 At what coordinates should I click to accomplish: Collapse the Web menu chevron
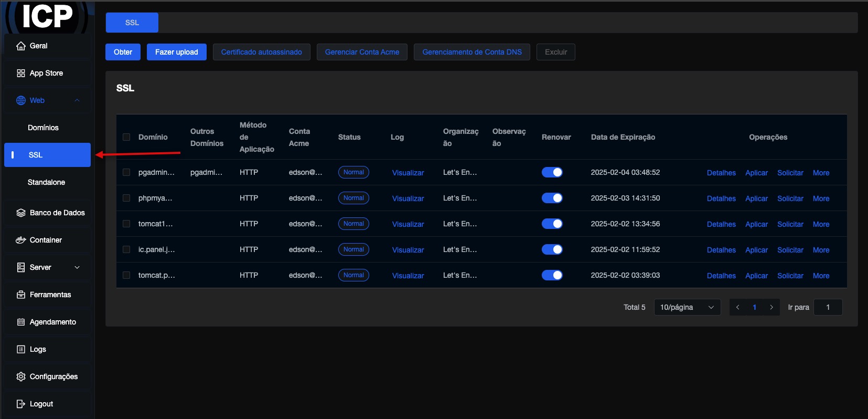[x=77, y=100]
